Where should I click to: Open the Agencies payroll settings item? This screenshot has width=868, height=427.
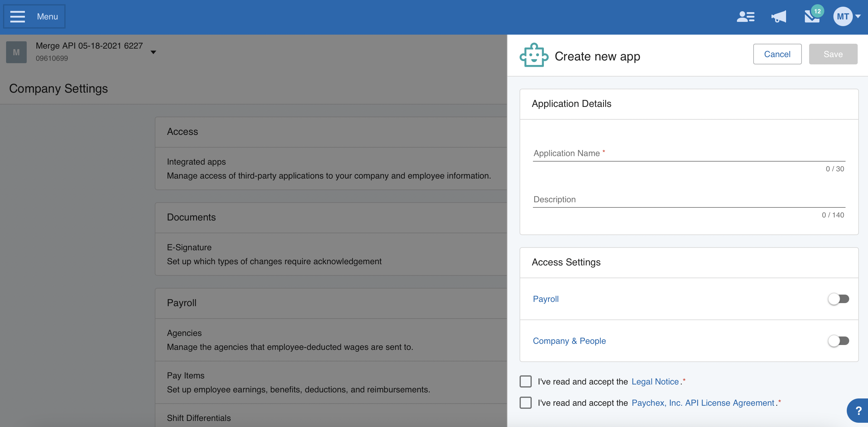(x=184, y=333)
